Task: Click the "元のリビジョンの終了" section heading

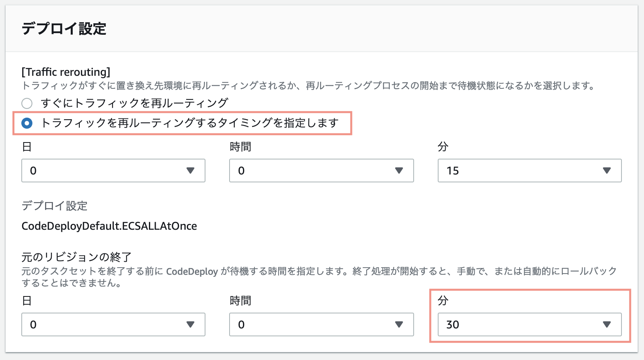Action: [x=76, y=257]
